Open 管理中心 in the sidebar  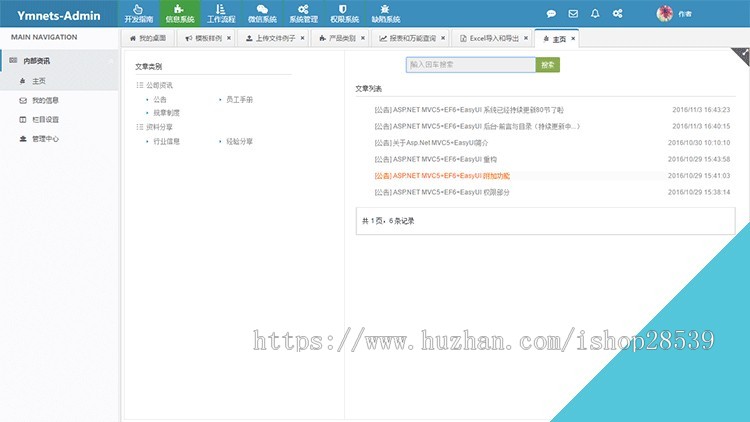click(59, 139)
